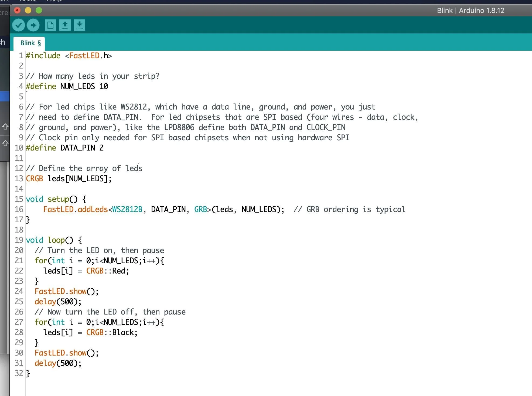532x396 pixels.
Task: Create a new sketch with the New icon
Action: click(x=50, y=25)
